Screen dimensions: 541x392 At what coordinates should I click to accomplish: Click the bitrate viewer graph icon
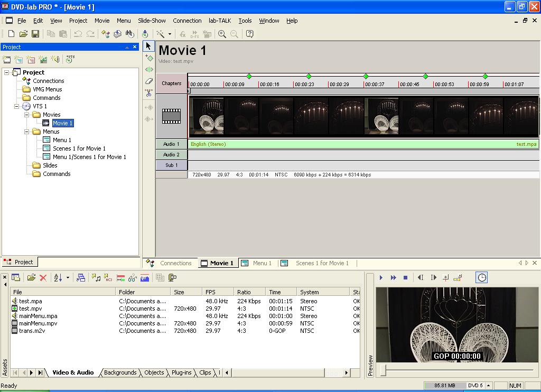[145, 278]
